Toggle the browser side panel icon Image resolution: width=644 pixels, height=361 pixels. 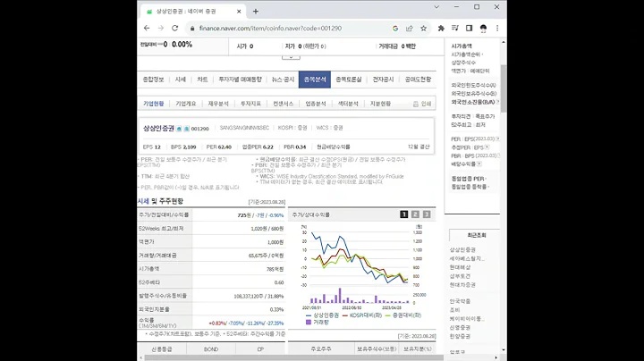pyautogui.click(x=469, y=28)
